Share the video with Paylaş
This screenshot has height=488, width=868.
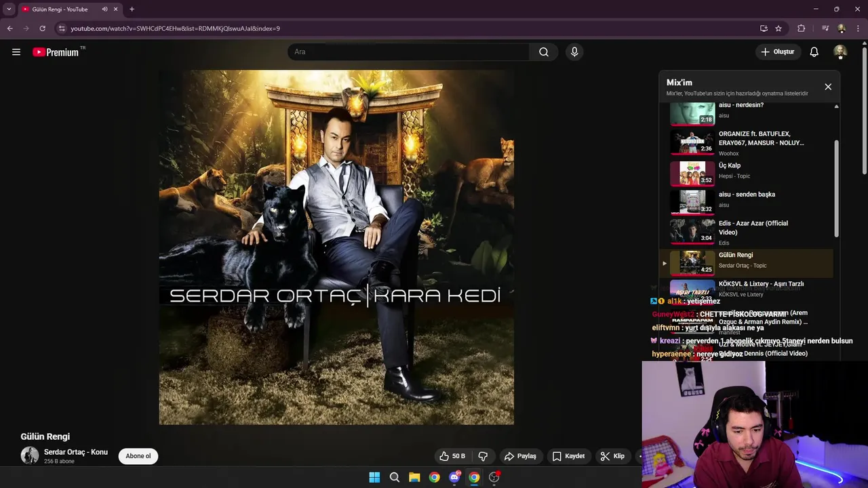pyautogui.click(x=521, y=456)
